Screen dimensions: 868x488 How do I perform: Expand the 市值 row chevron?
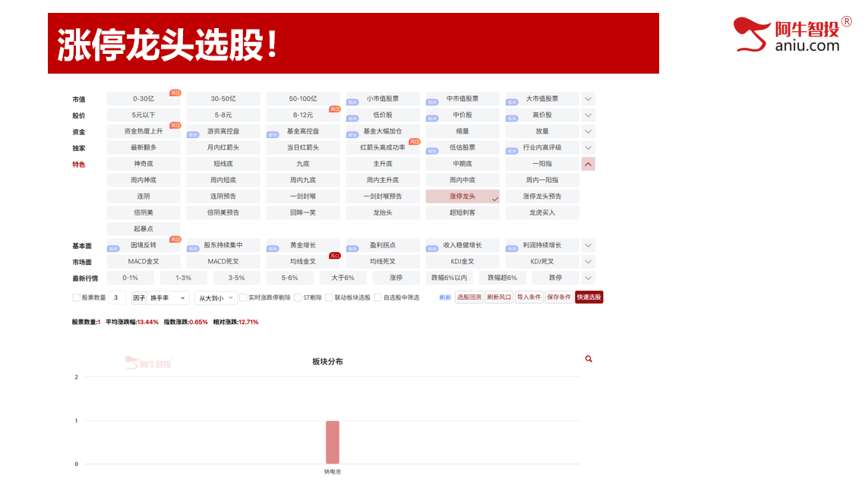point(588,99)
